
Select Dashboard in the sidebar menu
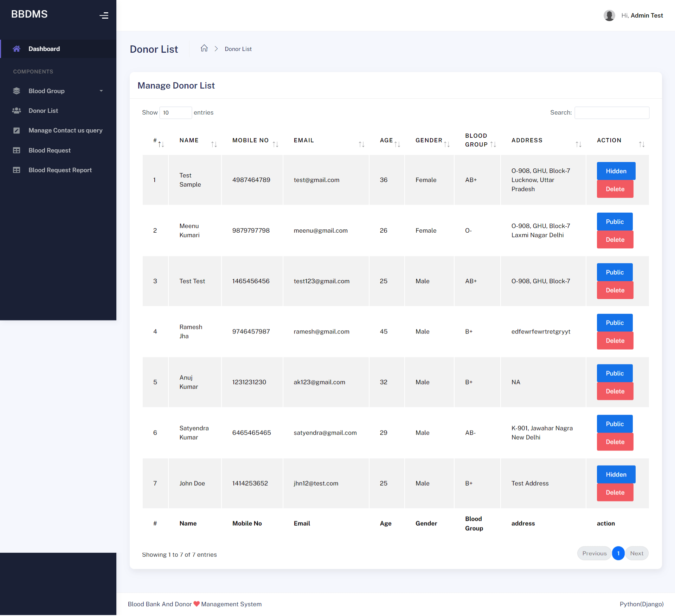[44, 48]
